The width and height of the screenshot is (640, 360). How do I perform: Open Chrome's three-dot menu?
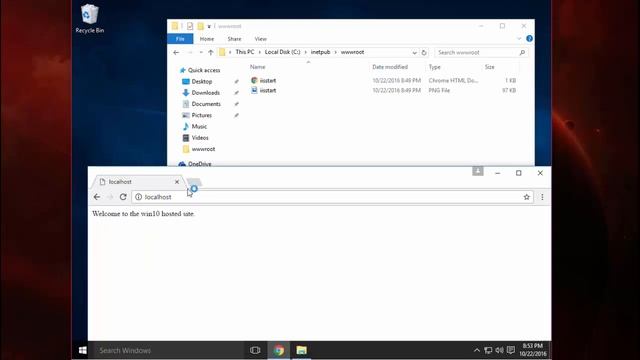click(x=542, y=197)
